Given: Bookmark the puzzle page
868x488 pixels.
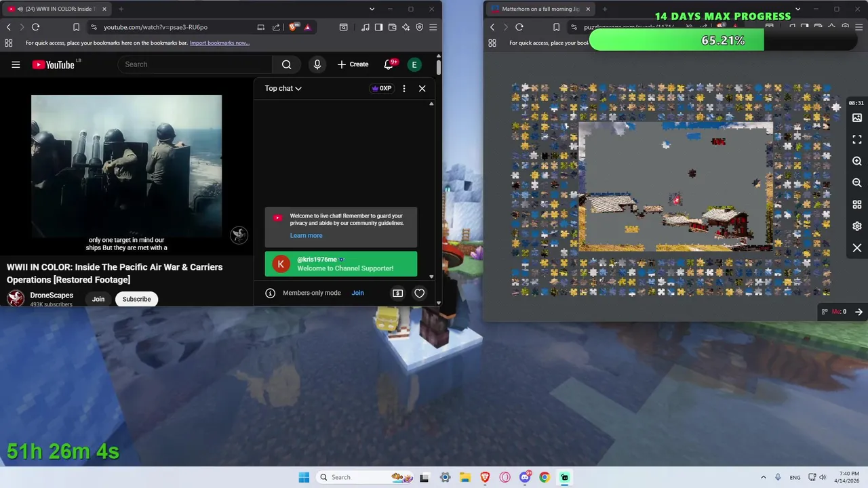Looking at the screenshot, I should tap(556, 27).
